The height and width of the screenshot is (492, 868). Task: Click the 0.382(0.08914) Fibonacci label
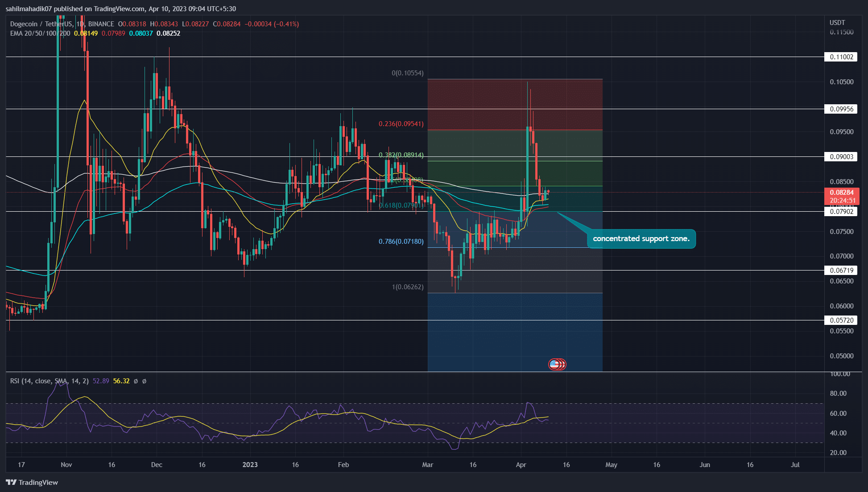tap(401, 155)
